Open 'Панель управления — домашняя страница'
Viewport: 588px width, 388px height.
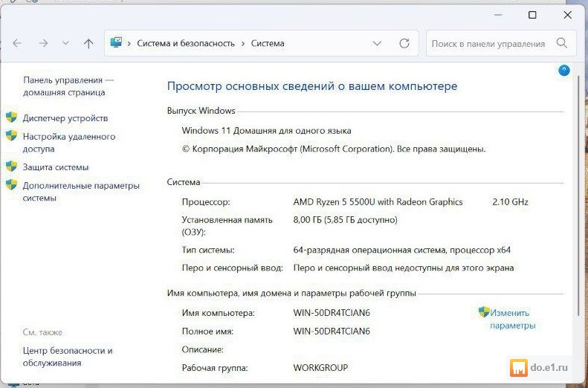(68, 86)
